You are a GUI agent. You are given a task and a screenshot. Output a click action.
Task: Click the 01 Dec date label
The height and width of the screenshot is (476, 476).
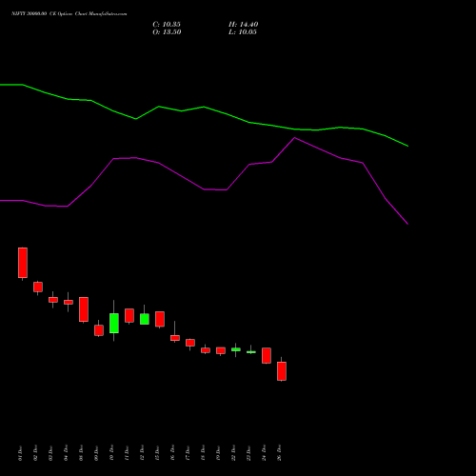click(20, 453)
